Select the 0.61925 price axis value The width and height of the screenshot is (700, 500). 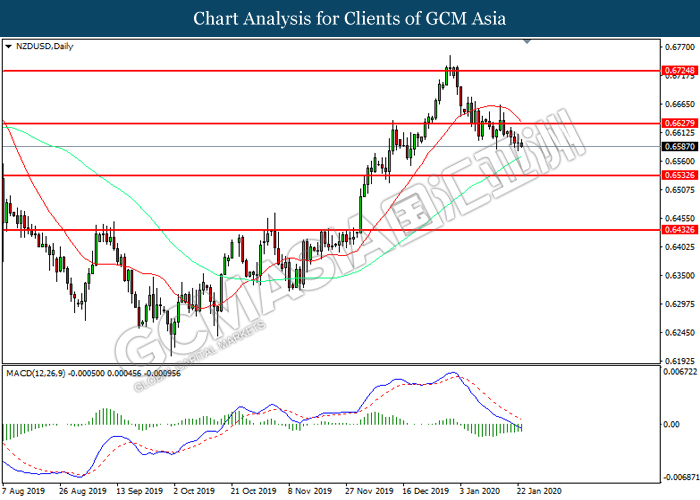click(x=680, y=361)
